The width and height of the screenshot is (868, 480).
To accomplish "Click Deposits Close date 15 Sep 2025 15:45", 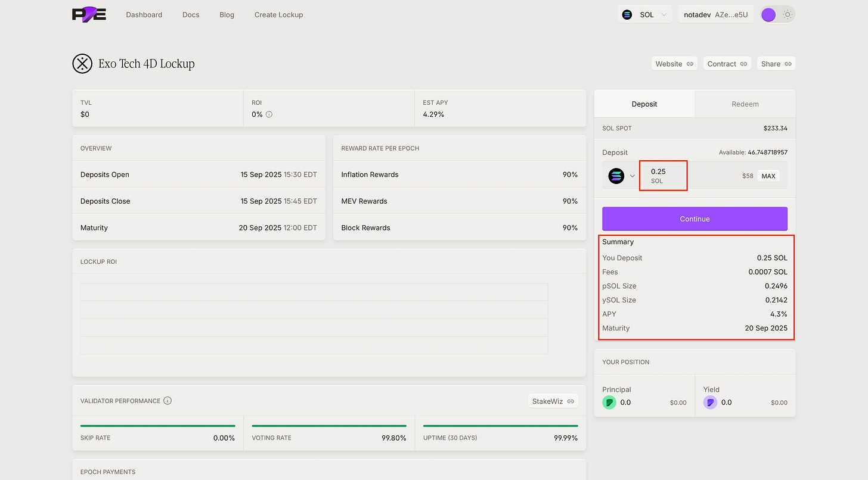I will 279,201.
